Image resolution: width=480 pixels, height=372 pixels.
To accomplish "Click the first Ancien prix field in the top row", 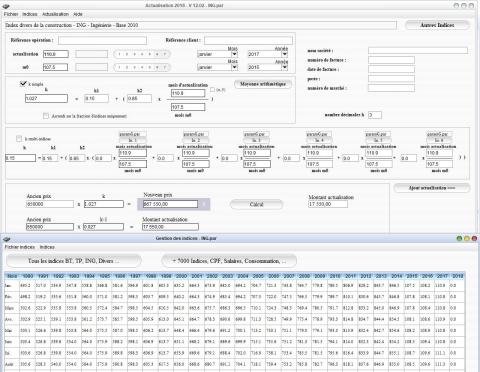I will [x=50, y=204].
